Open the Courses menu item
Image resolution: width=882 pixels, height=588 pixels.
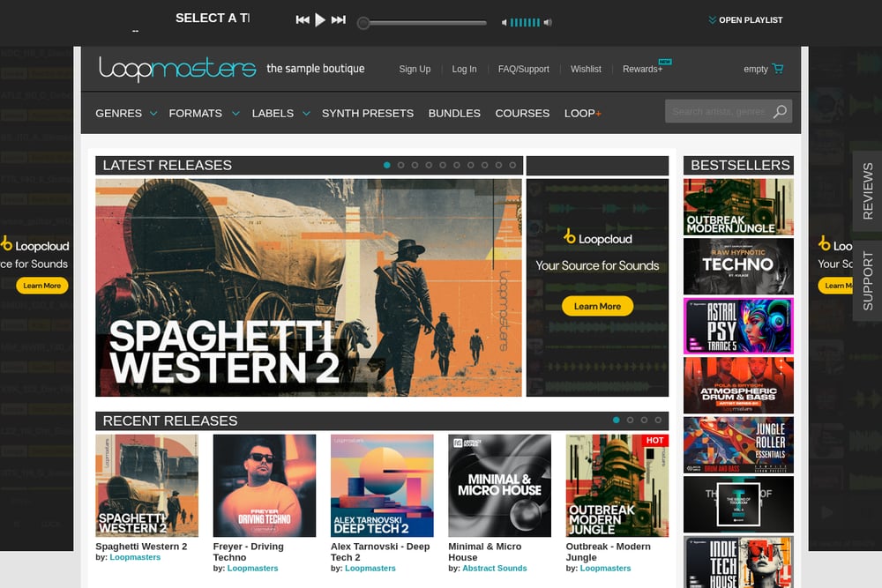tap(522, 114)
